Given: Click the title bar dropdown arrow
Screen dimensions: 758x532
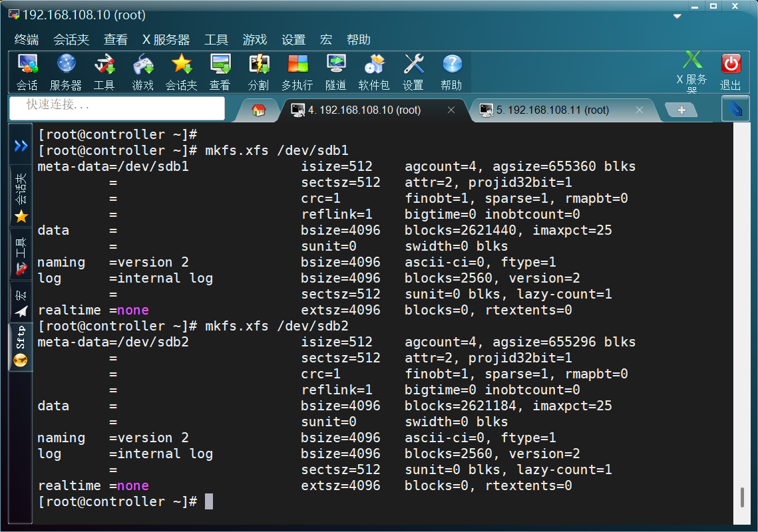Looking at the screenshot, I should pyautogui.click(x=677, y=16).
